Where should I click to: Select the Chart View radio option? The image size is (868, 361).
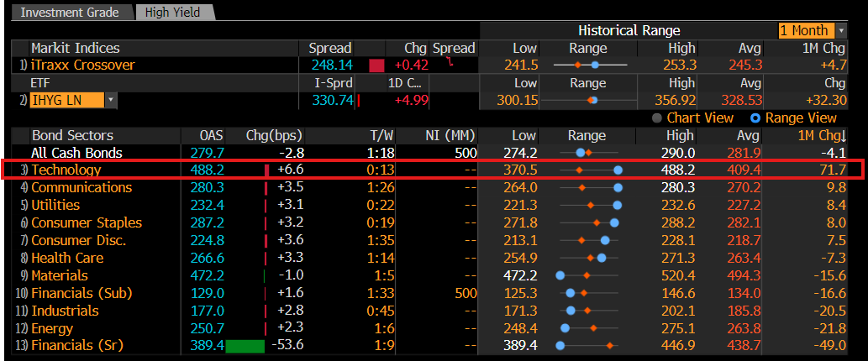click(694, 118)
